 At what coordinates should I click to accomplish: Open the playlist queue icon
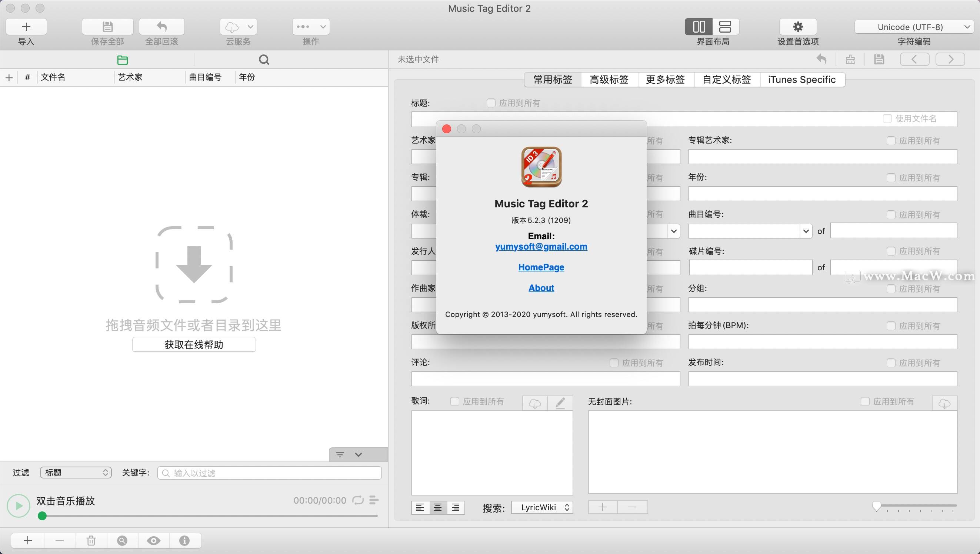374,500
